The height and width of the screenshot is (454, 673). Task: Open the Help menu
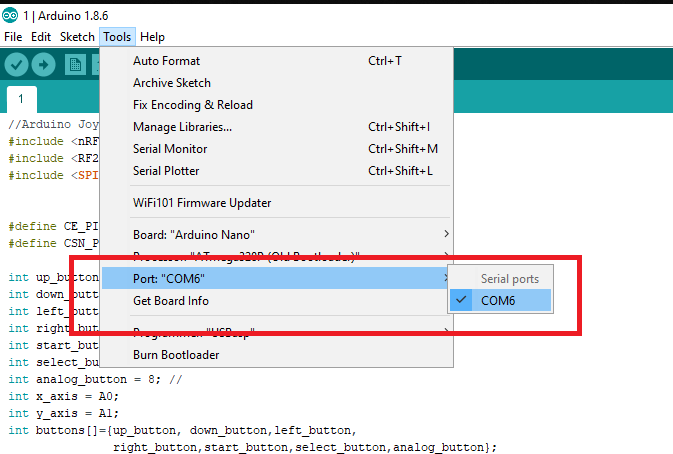(152, 36)
